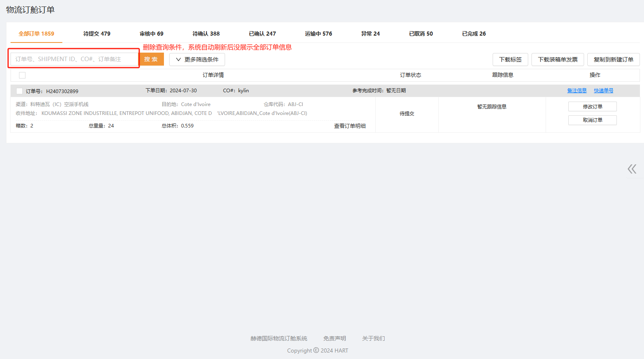Switch to the 待提交 479 tab

(x=97, y=34)
